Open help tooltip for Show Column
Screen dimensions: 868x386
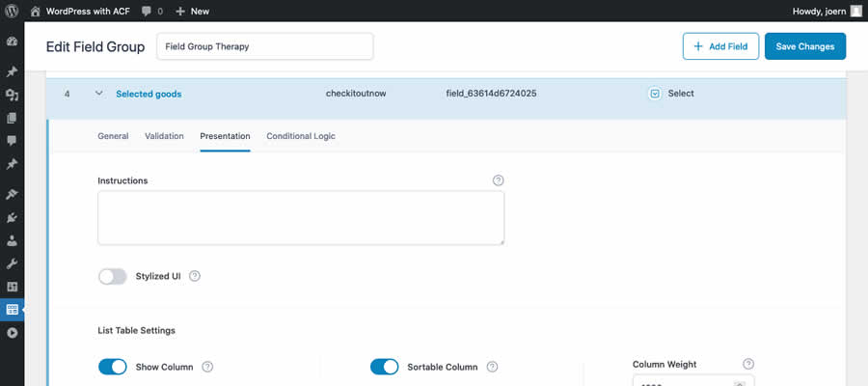207,367
